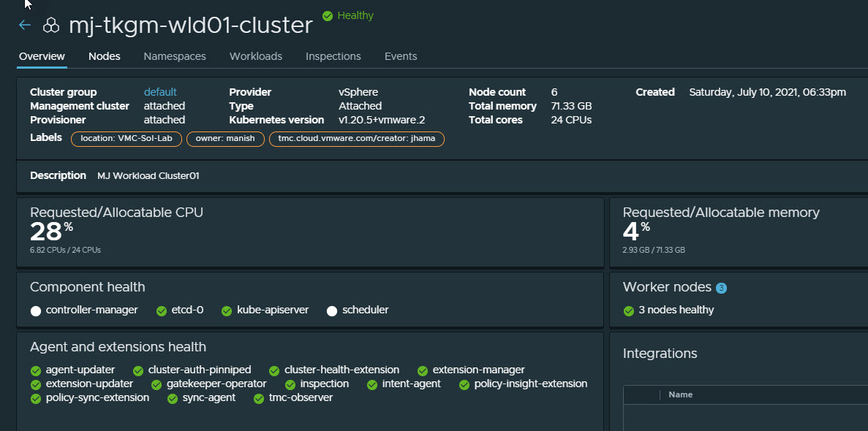Image resolution: width=868 pixels, height=431 pixels.
Task: Open the default cluster group link
Action: point(160,92)
